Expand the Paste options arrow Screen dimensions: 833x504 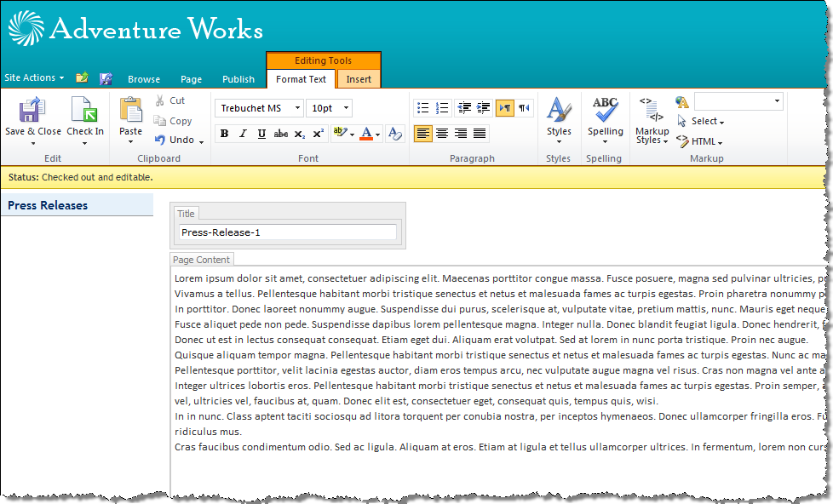tap(130, 142)
